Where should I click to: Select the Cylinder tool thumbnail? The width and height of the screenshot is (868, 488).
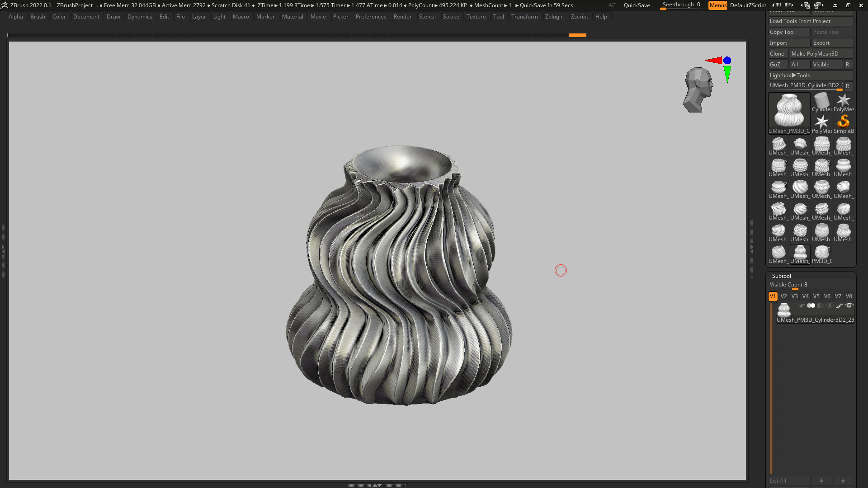click(x=821, y=103)
